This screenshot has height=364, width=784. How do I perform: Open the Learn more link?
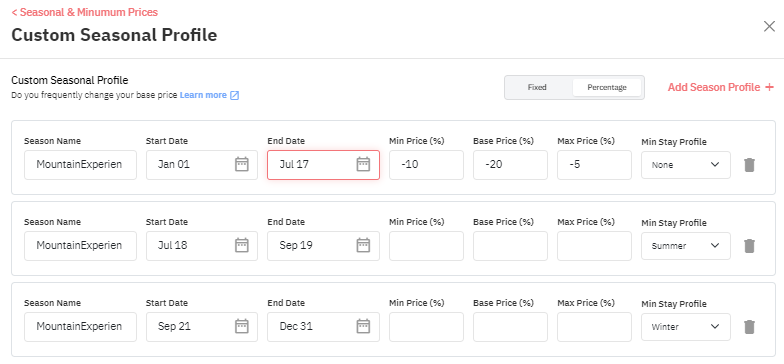click(x=203, y=95)
